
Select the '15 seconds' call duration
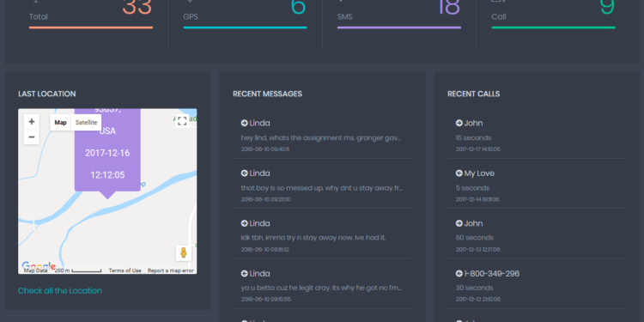pyautogui.click(x=473, y=138)
